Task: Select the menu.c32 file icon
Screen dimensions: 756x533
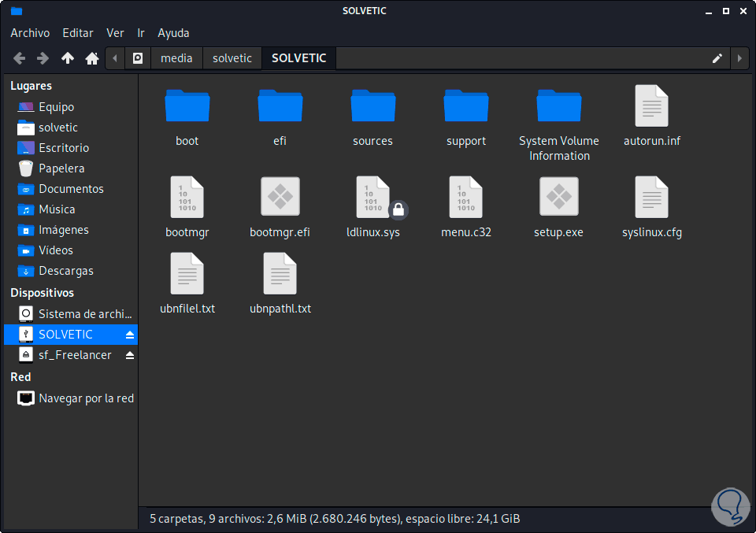Action: coord(466,197)
